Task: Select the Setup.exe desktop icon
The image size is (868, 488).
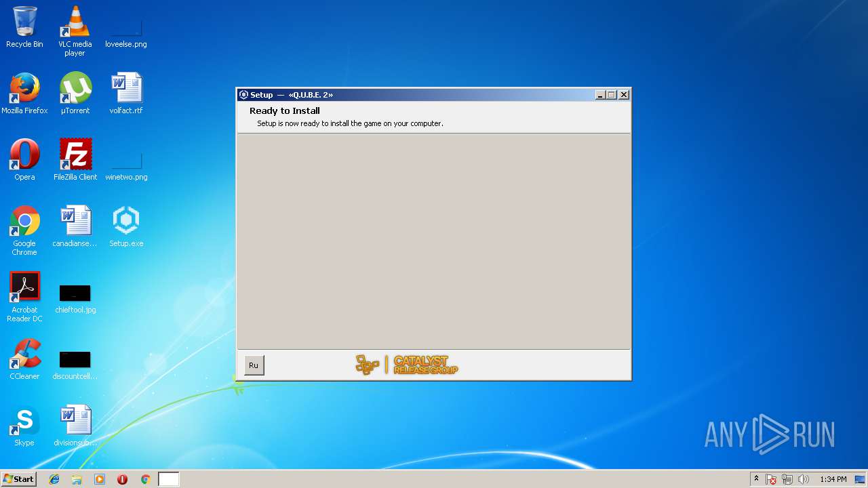Action: pos(126,226)
